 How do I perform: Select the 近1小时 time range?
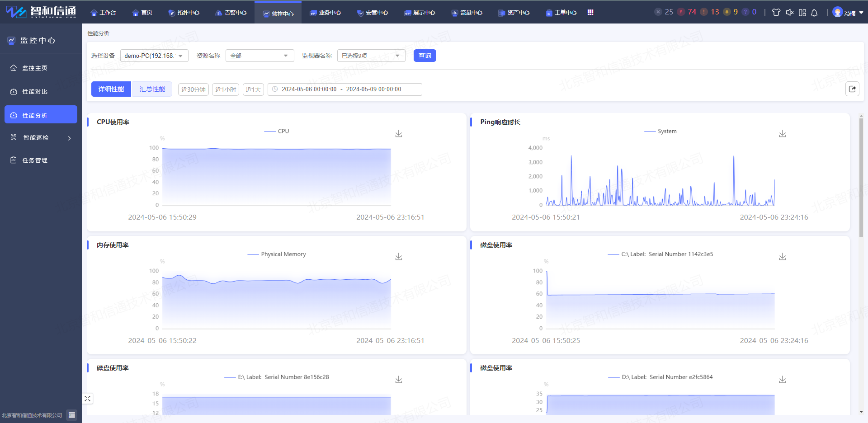click(x=226, y=89)
